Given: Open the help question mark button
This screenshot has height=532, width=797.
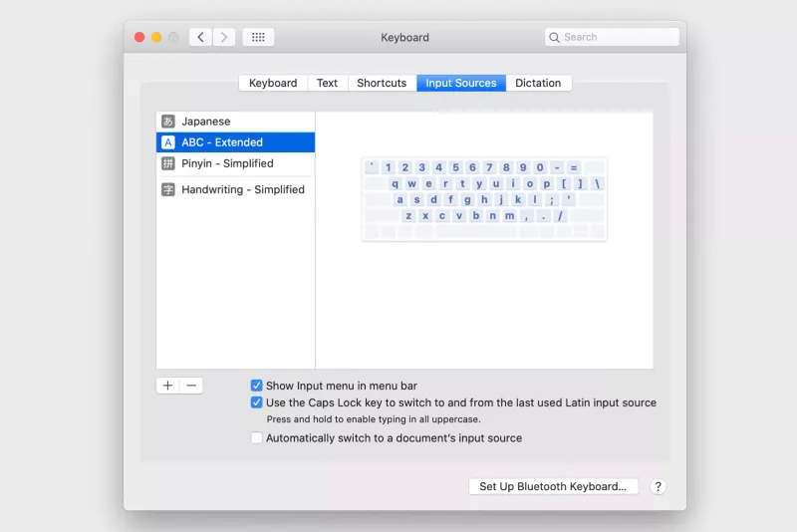Looking at the screenshot, I should point(658,487).
